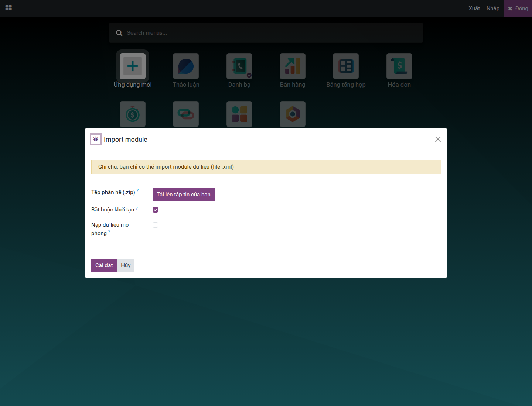Open the chain link app icon

[186, 114]
